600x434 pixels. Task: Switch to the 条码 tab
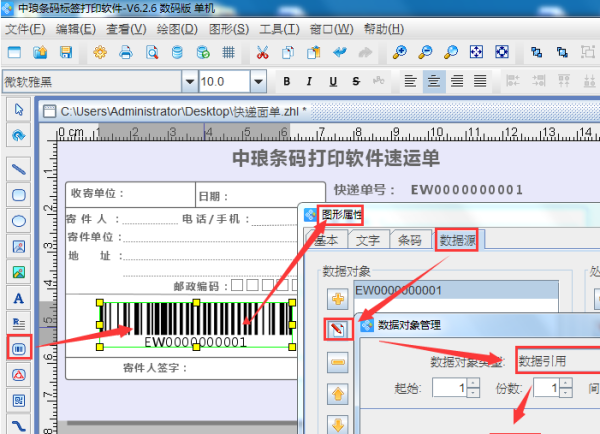pos(409,240)
